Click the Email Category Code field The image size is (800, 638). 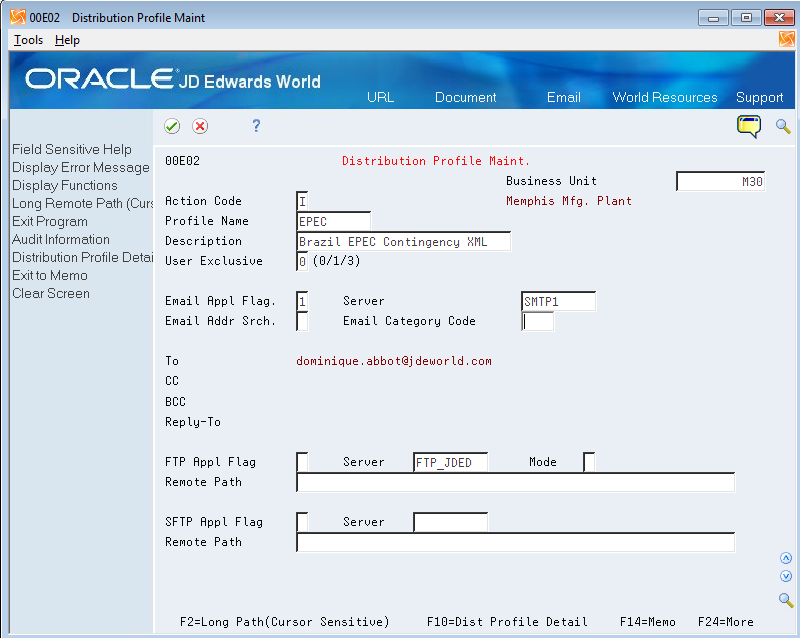(538, 321)
